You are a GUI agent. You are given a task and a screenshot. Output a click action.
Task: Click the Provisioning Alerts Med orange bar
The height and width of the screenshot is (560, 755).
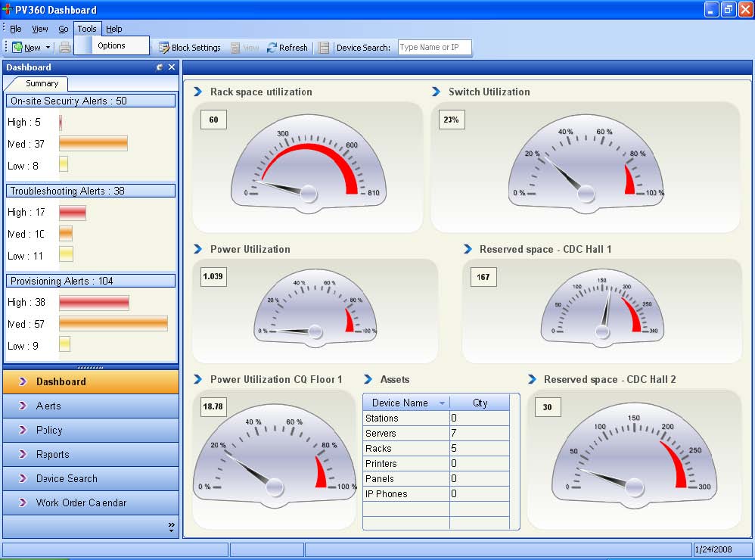click(113, 323)
